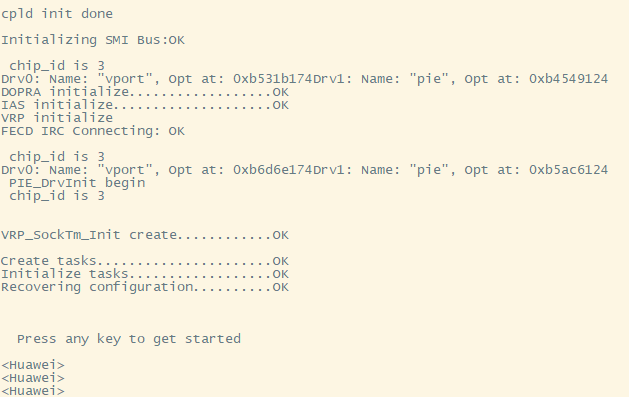Click the 'IAS initialize' OK line
This screenshot has width=629, height=397.
pos(144,105)
